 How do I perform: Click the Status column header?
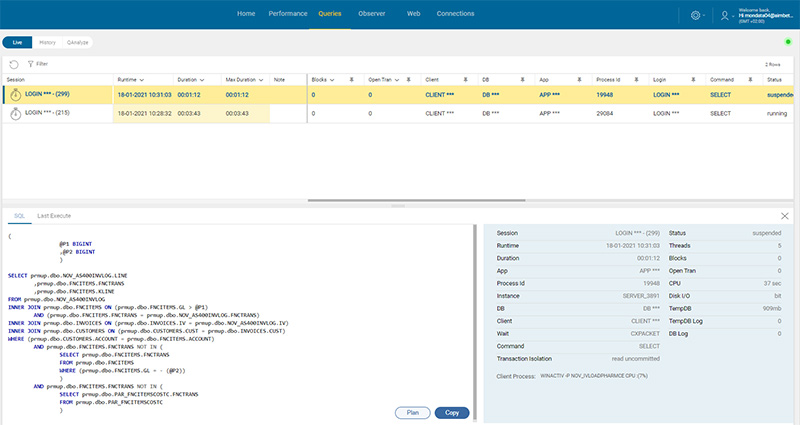pos(774,80)
